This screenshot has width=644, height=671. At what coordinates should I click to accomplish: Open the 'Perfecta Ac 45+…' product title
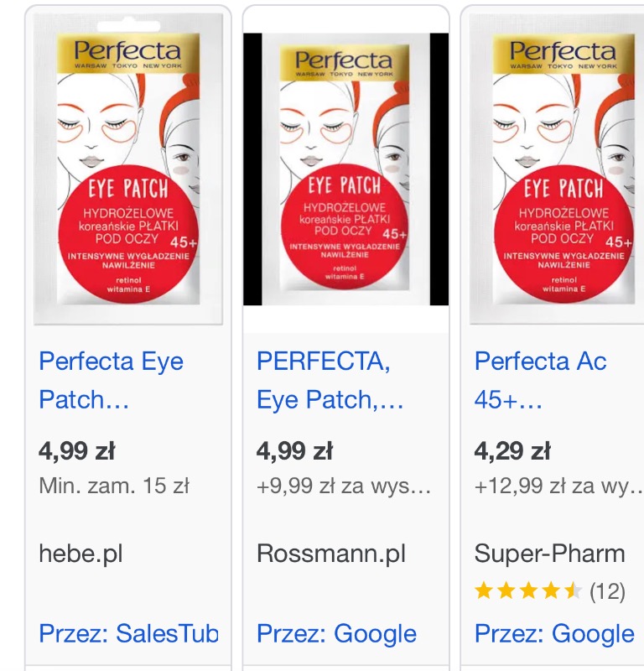(540, 380)
